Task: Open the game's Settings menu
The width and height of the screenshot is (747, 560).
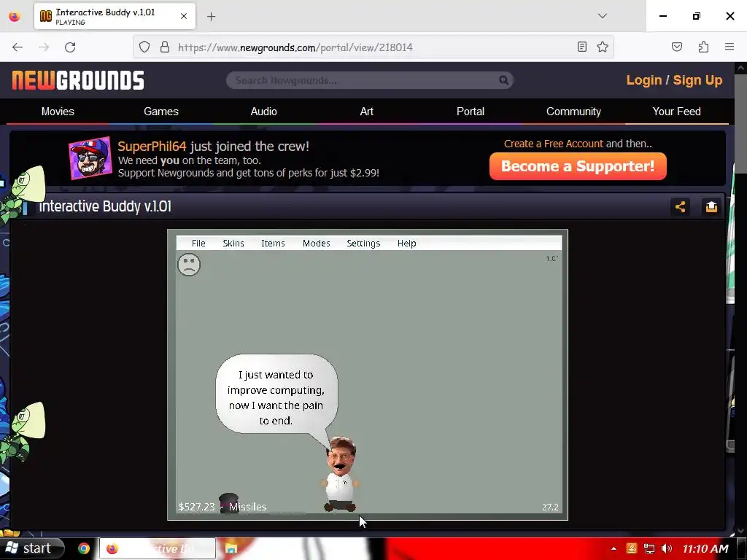Action: tap(363, 244)
